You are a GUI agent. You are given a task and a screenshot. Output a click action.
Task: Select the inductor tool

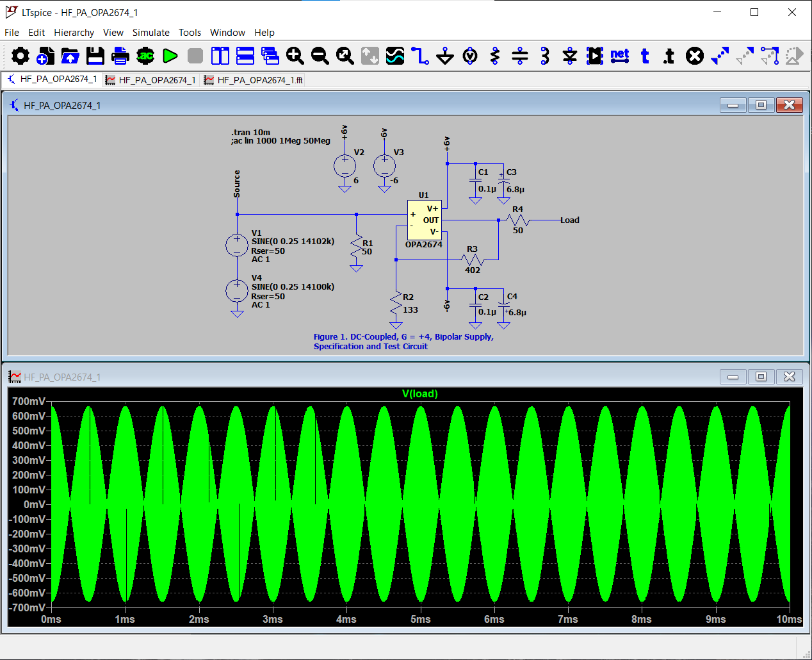pos(545,56)
